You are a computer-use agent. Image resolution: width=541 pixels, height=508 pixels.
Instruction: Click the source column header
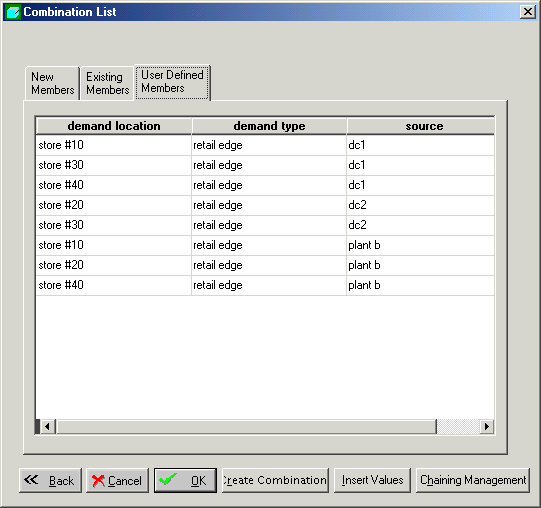tap(421, 126)
